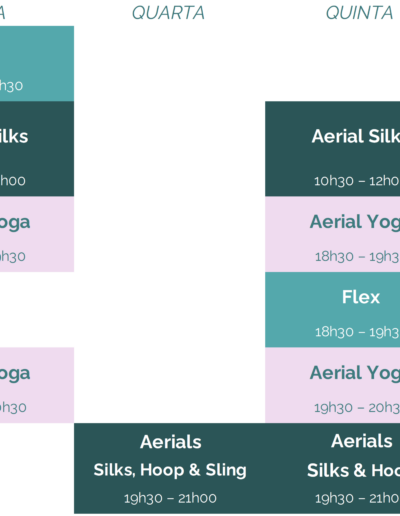Click the 18h30 time under Quinta Aerial Yoga

pyautogui.click(x=357, y=256)
